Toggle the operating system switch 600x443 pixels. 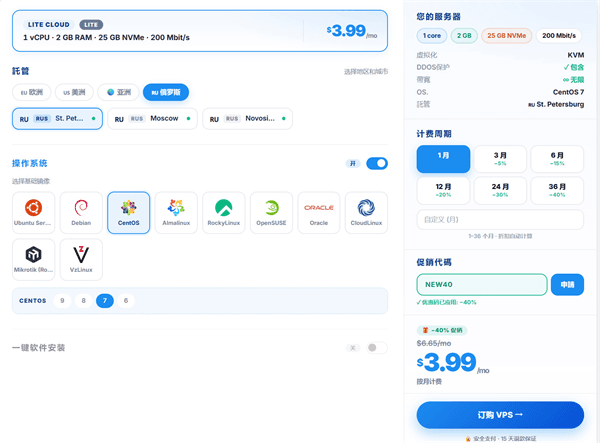pyautogui.click(x=377, y=163)
